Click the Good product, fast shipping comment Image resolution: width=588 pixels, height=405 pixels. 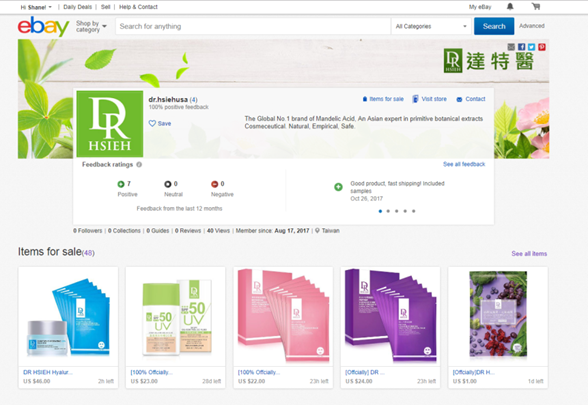click(397, 187)
